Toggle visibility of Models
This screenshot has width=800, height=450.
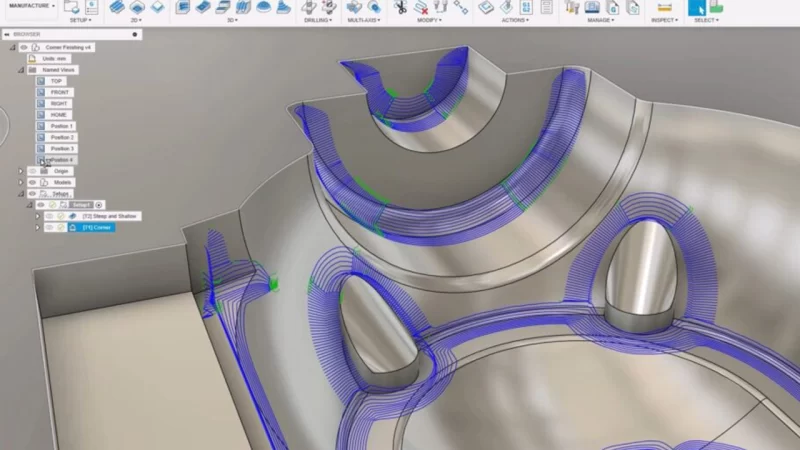tap(33, 182)
